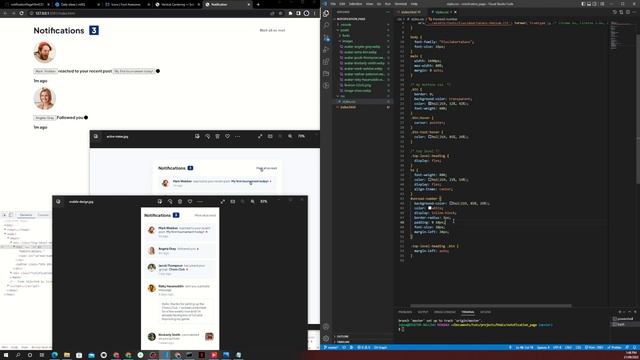The width and height of the screenshot is (640, 360).
Task: Open the see more dots in active-states.jpg viewer
Action: pyautogui.click(x=238, y=136)
